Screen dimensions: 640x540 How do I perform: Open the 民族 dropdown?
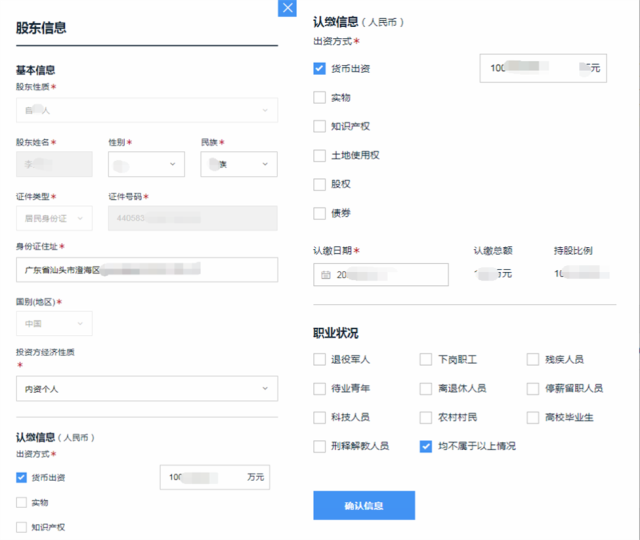click(x=239, y=164)
